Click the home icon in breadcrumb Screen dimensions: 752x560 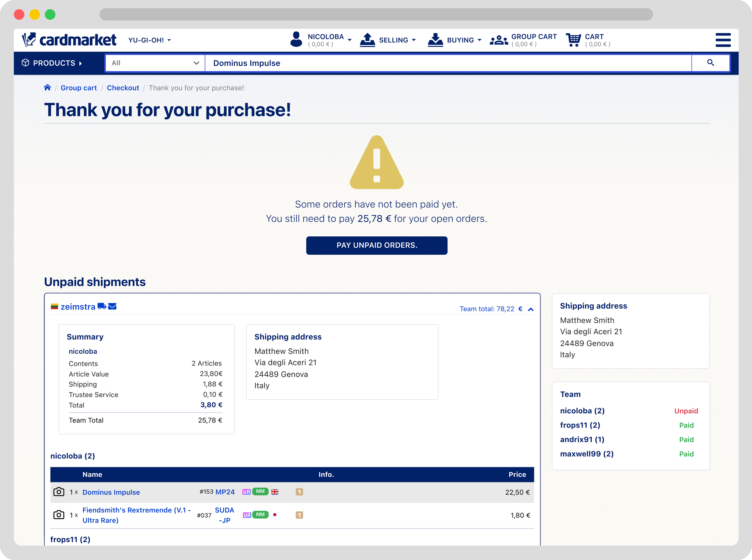[x=48, y=88]
